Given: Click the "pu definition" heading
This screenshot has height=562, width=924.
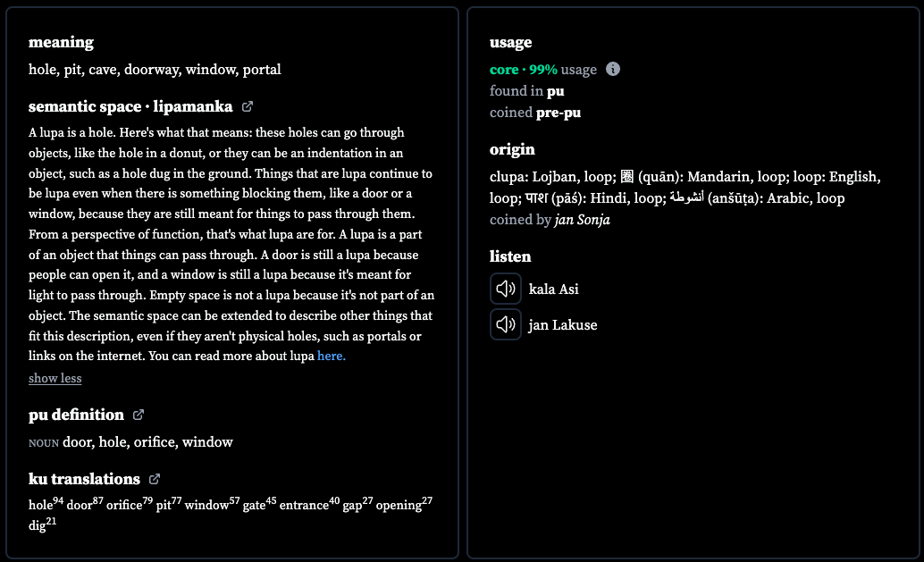Looking at the screenshot, I should tap(76, 415).
